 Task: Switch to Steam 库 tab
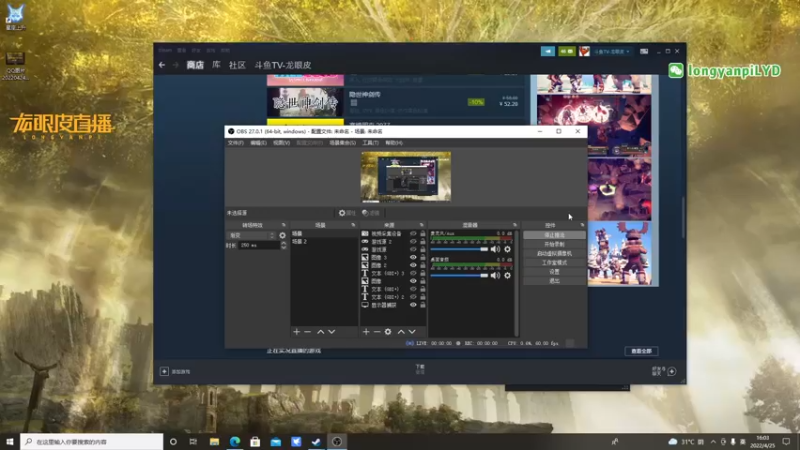(x=216, y=65)
